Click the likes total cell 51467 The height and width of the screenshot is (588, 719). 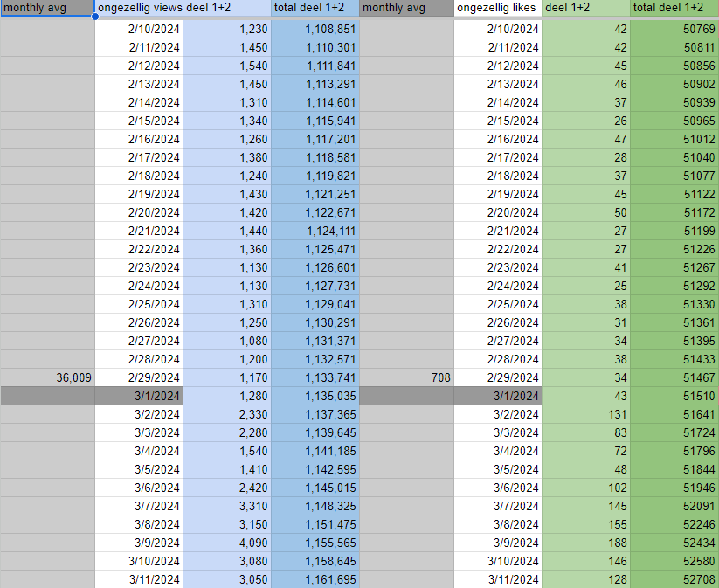click(674, 377)
